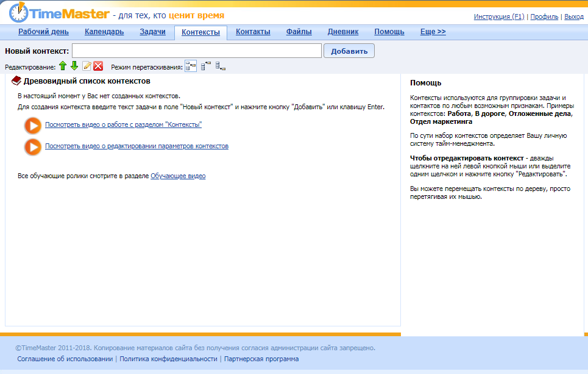Open the "Рабочий день" tab
The width and height of the screenshot is (588, 374).
tap(43, 32)
